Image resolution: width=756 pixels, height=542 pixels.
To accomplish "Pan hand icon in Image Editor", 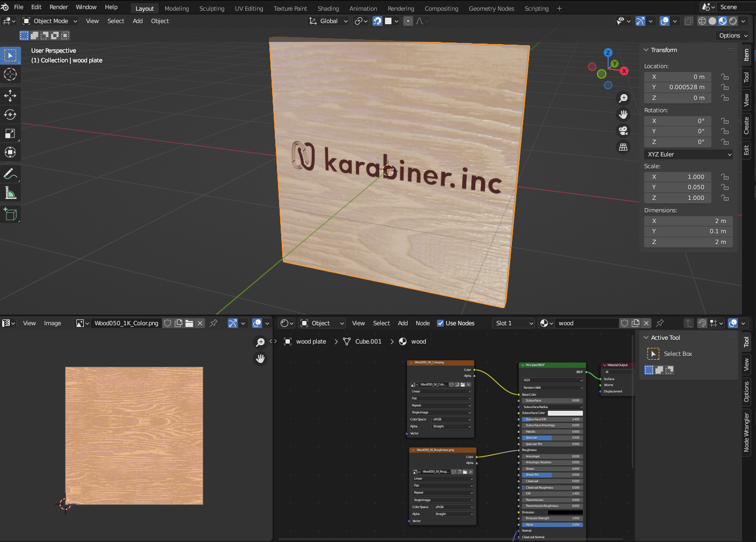I will click(260, 358).
